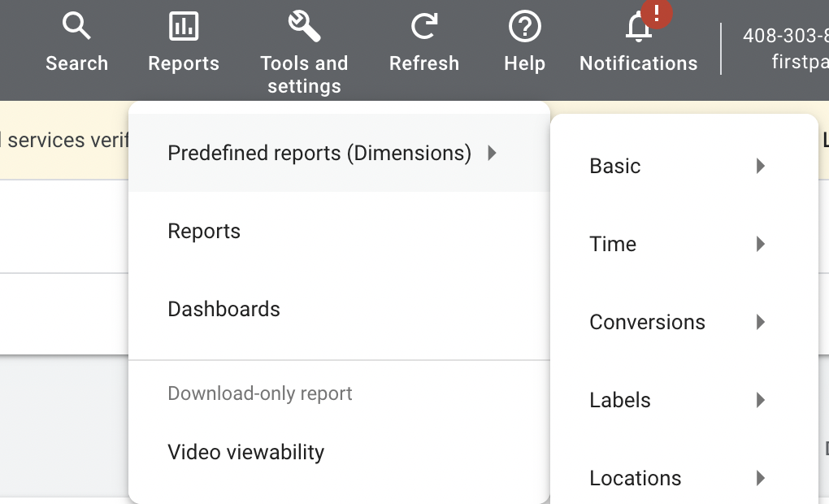Click the account number starting with 408-303

click(785, 36)
